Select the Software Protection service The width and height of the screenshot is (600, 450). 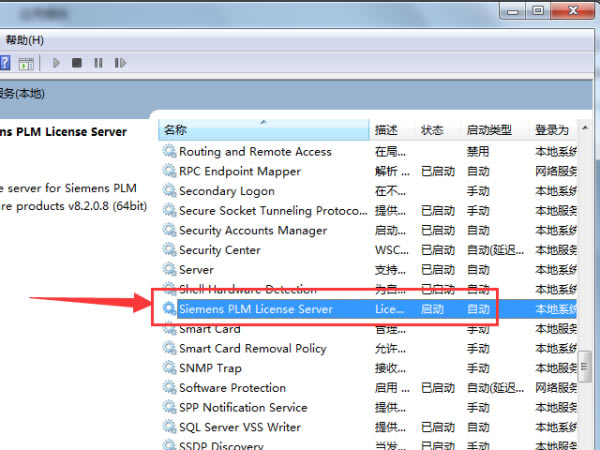[x=368, y=388]
